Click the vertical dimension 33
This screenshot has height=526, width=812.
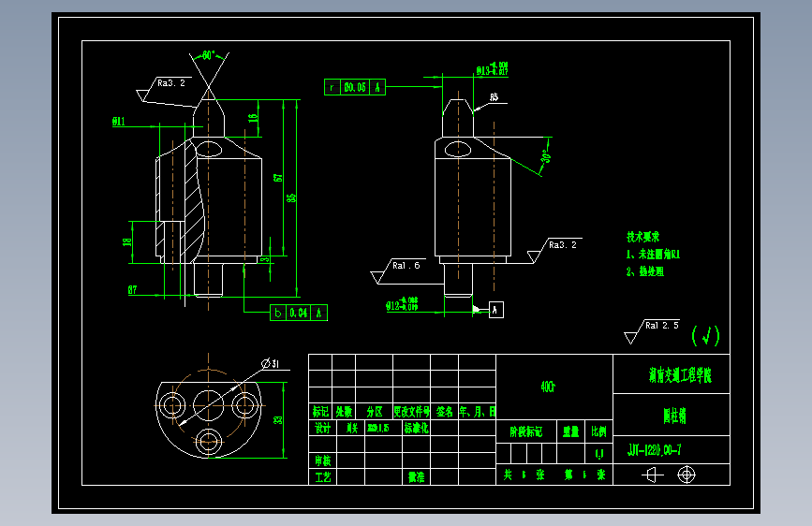277,420
